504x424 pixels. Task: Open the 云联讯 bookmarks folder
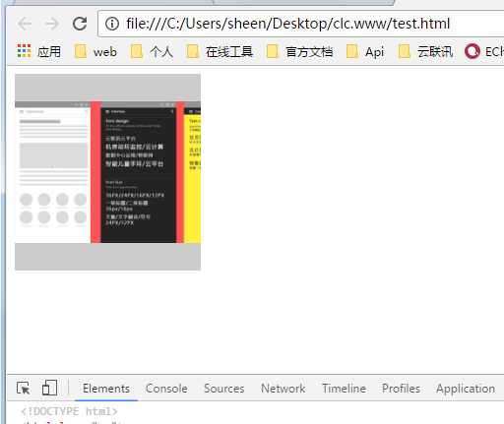(425, 51)
